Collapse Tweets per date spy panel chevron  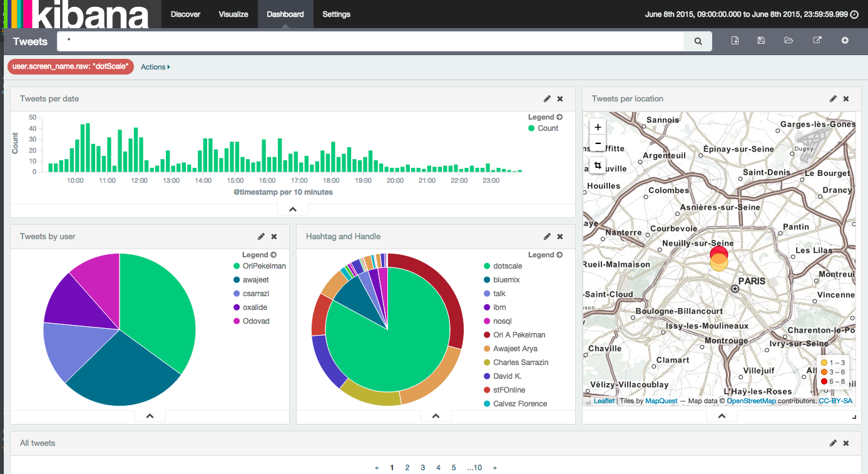(292, 210)
